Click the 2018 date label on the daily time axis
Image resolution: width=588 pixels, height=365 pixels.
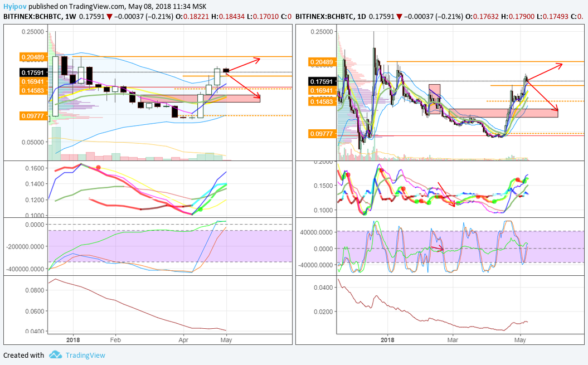387,340
